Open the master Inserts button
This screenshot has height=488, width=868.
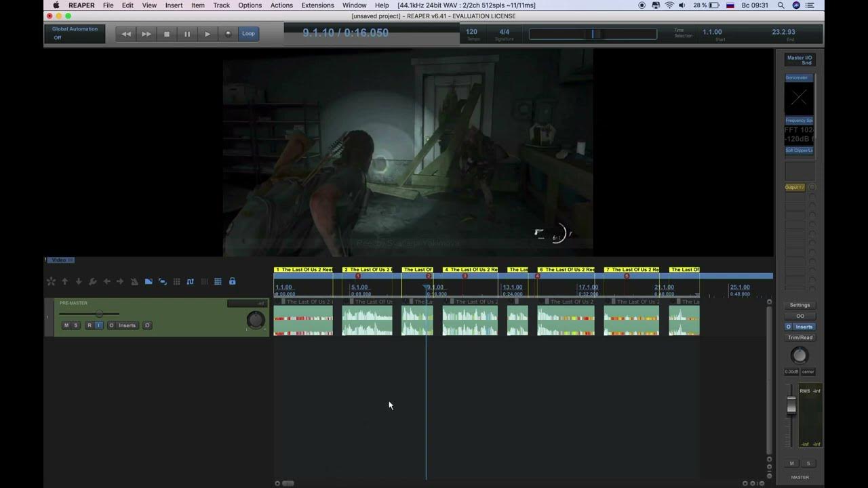click(x=804, y=327)
